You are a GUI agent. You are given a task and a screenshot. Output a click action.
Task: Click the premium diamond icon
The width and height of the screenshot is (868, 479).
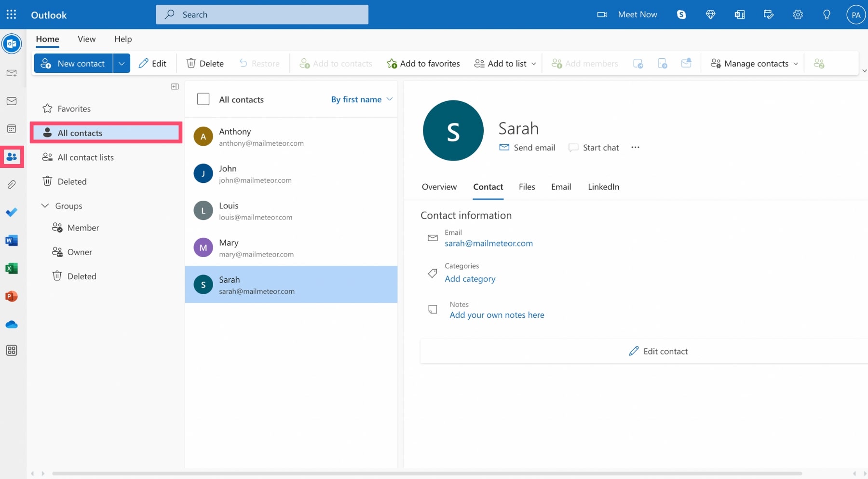coord(710,14)
